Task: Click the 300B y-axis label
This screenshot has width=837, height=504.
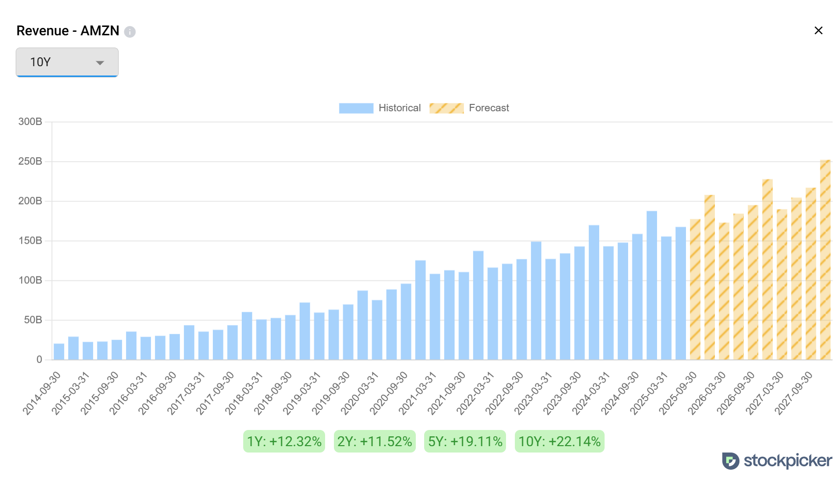Action: click(30, 122)
